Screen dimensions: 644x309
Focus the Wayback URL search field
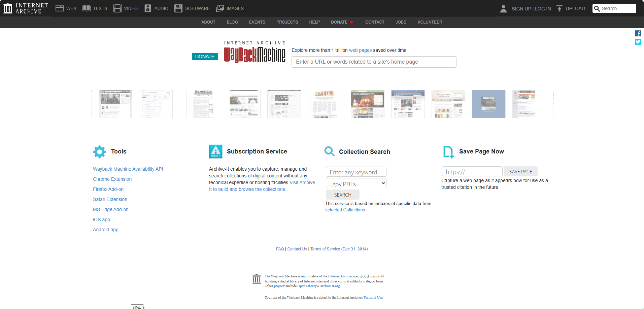(x=374, y=62)
